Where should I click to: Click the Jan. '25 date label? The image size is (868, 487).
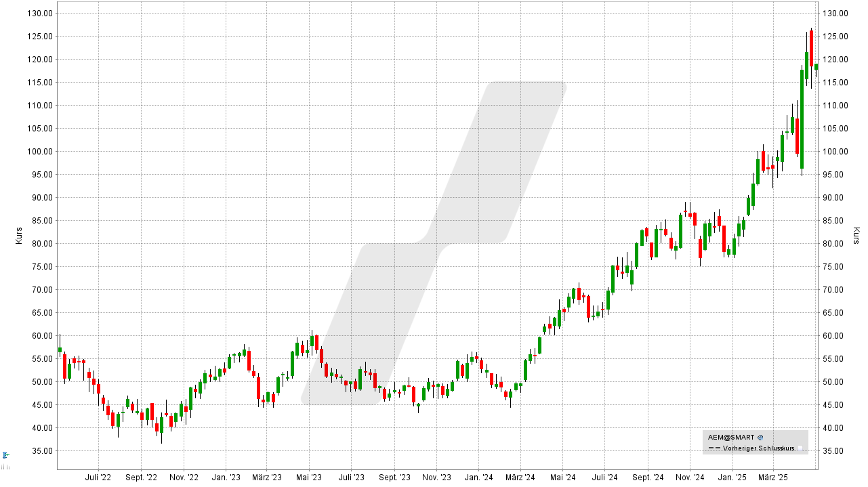pos(732,478)
